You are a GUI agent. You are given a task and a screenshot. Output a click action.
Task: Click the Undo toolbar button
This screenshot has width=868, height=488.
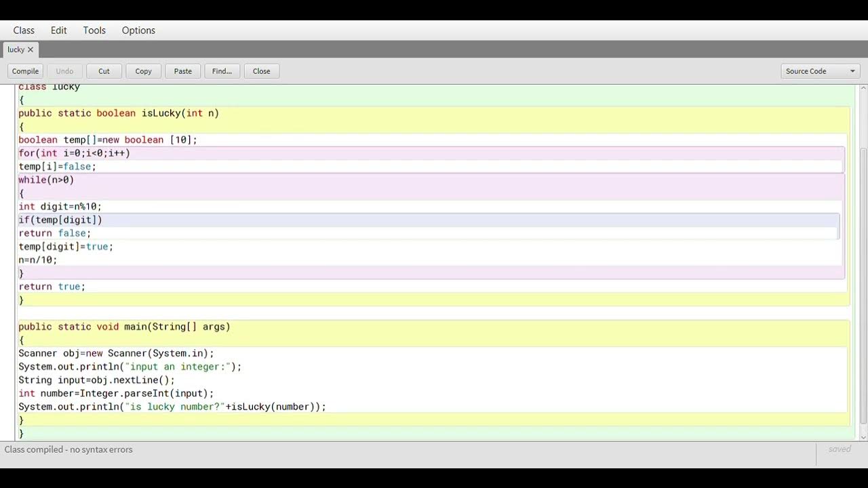point(64,71)
